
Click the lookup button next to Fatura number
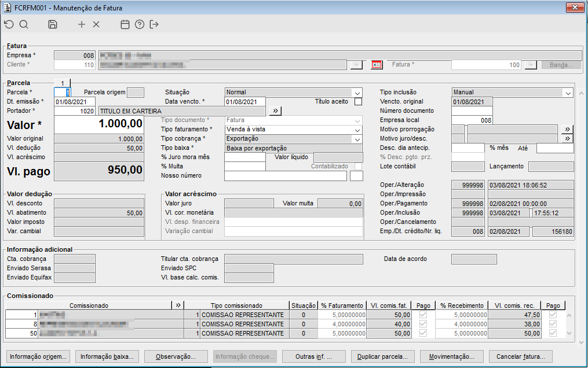click(530, 65)
